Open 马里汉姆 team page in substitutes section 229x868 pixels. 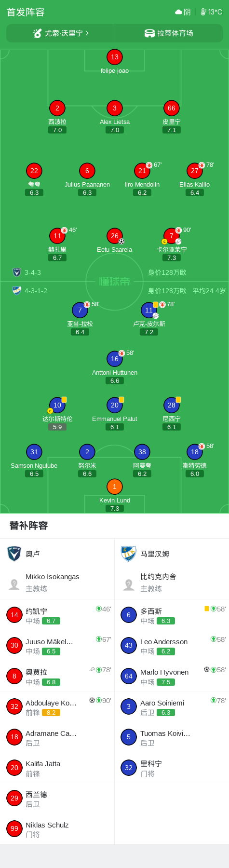coord(172,554)
